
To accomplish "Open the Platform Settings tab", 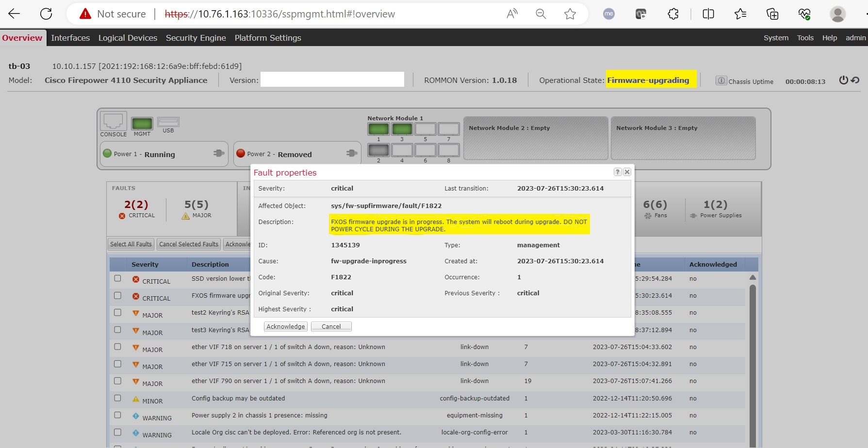I will [x=268, y=38].
